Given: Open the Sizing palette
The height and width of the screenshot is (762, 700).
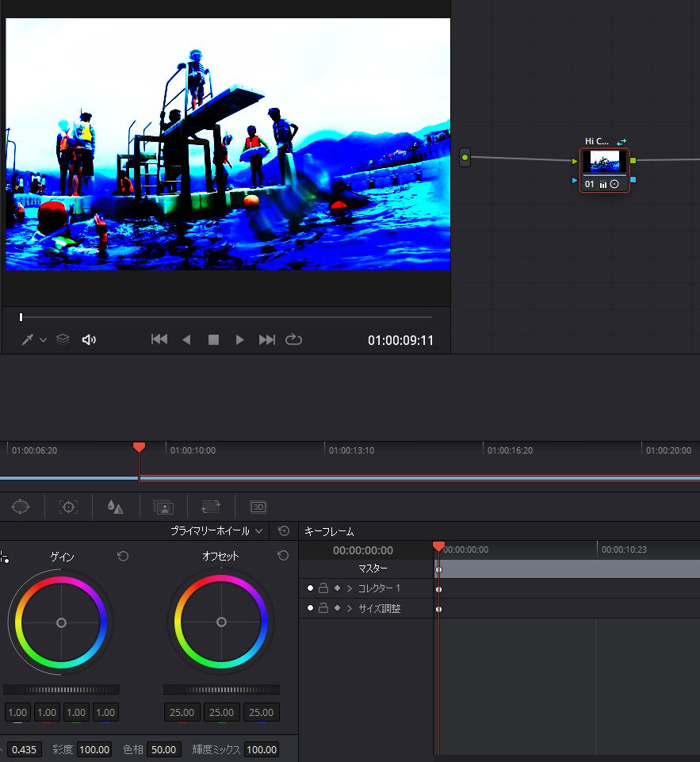Looking at the screenshot, I should point(211,507).
